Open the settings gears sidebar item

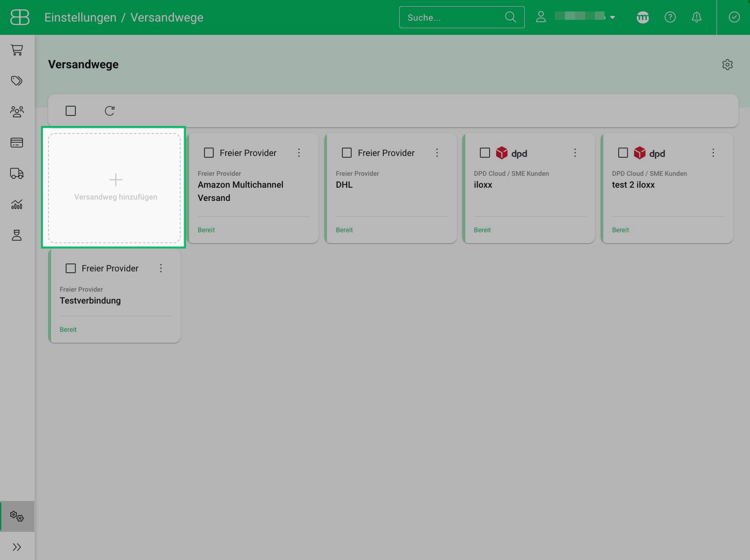pos(17,516)
